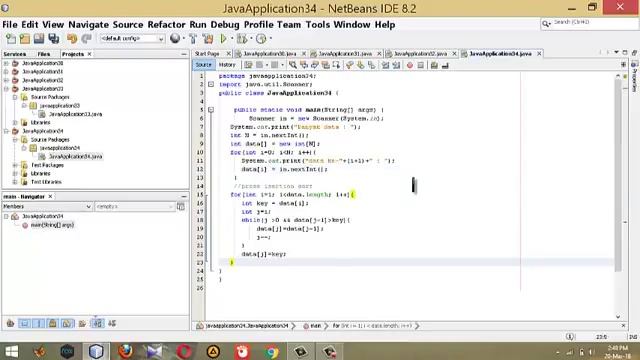Expand the JavaApplication32 project node
Image resolution: width=640 pixels, height=360 pixels.
coord(6,80)
